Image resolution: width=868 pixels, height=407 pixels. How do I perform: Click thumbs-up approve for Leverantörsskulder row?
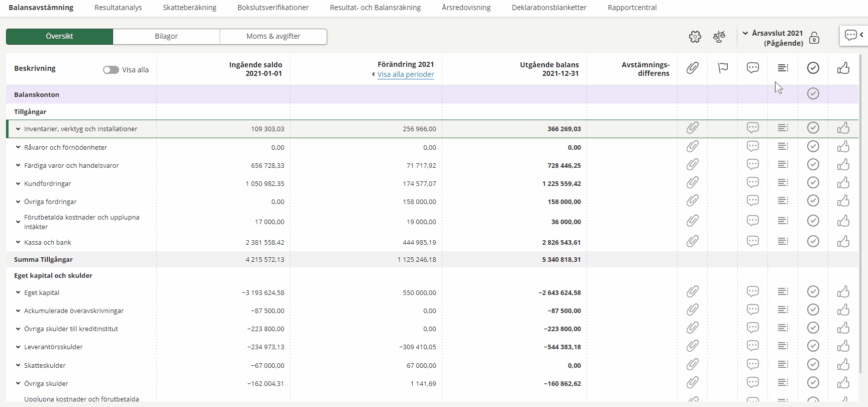[843, 346]
